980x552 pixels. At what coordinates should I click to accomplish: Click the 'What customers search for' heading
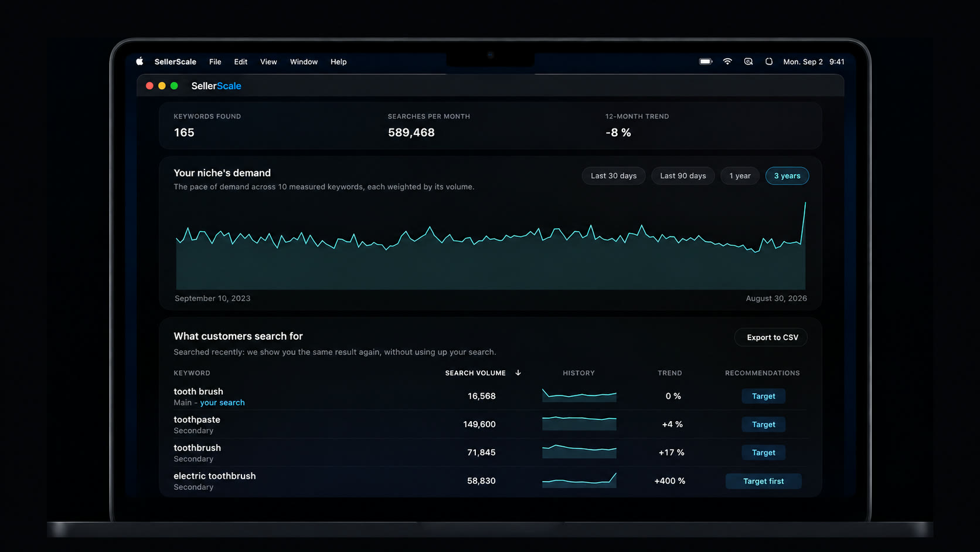point(238,336)
